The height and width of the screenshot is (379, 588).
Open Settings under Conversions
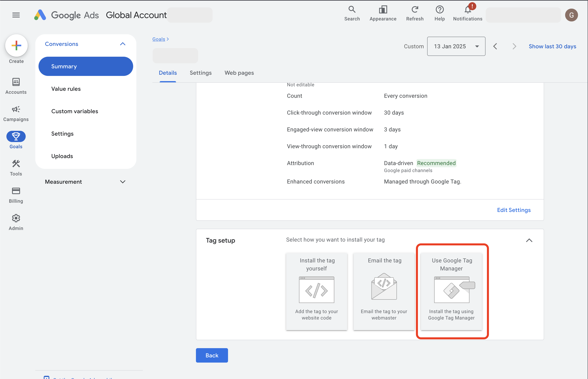click(62, 134)
